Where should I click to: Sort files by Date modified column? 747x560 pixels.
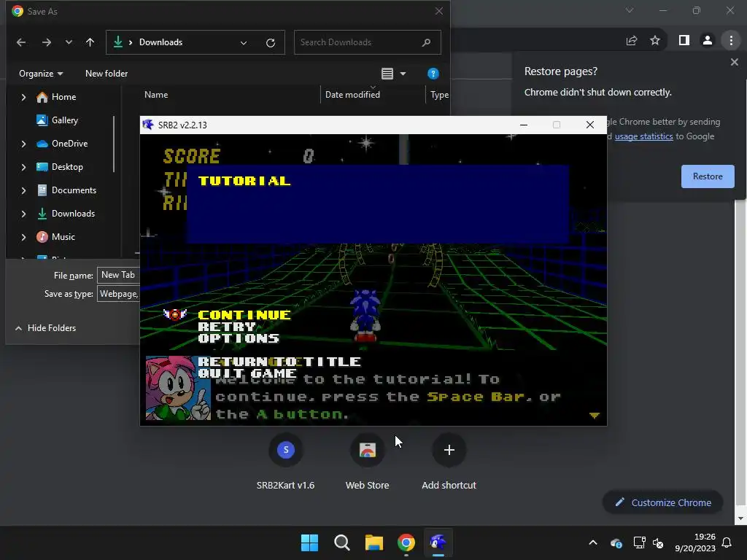(x=352, y=95)
